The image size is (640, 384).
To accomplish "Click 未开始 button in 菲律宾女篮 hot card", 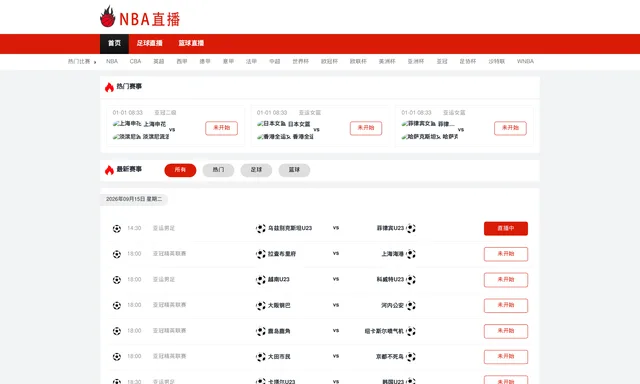I will click(510, 128).
